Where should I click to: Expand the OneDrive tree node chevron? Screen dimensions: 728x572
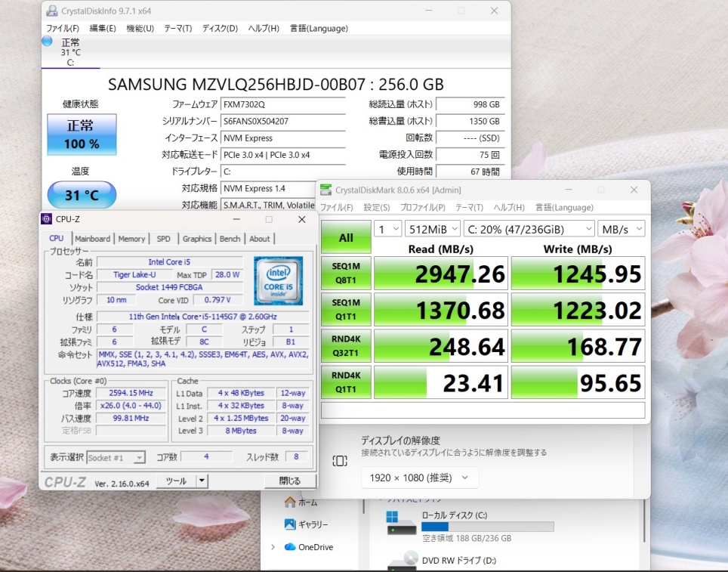(273, 547)
